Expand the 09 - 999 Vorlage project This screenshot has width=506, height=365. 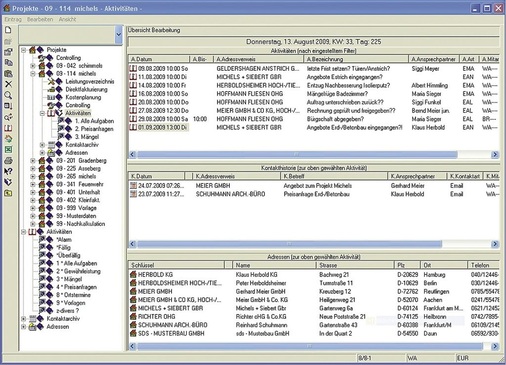click(33, 208)
